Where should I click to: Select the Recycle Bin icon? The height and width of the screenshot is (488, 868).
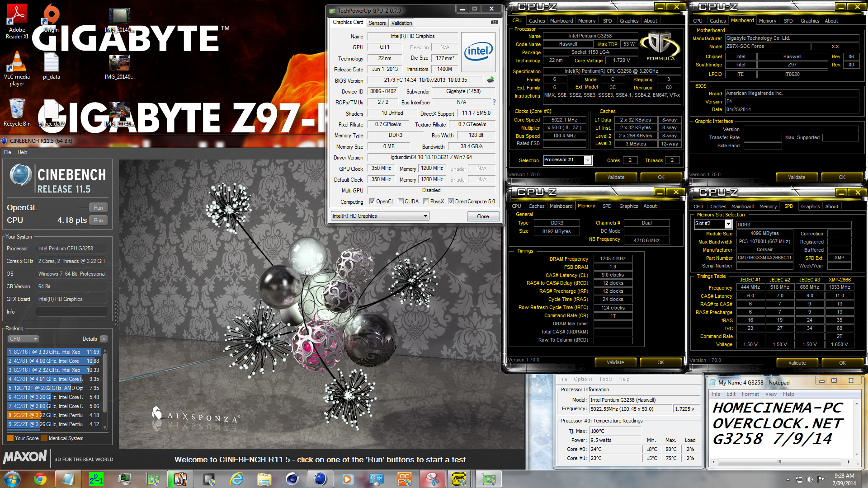pyautogui.click(x=17, y=113)
